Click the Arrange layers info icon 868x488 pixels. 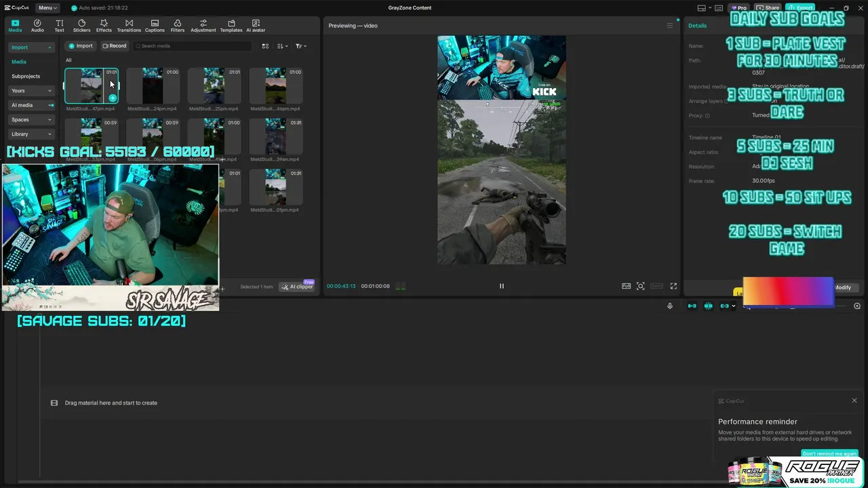coord(726,102)
